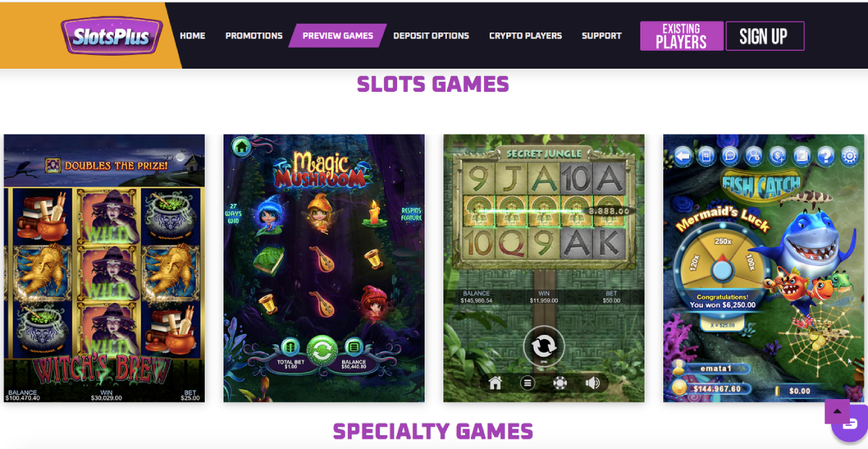Click the speaker sound icon in Secret Jungle

pos(593,383)
